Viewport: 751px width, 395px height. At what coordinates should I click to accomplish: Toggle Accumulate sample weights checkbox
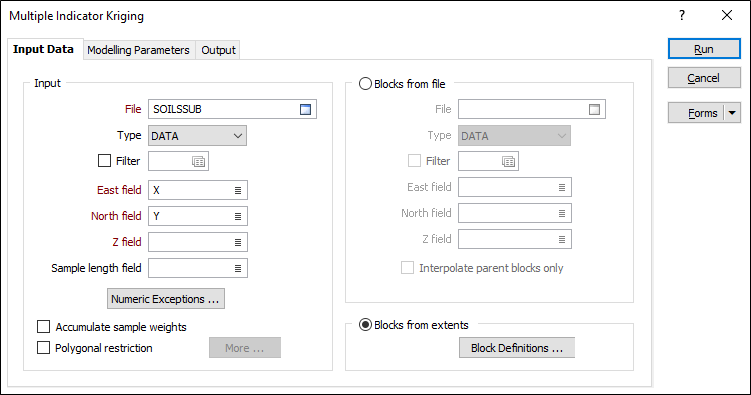click(44, 327)
